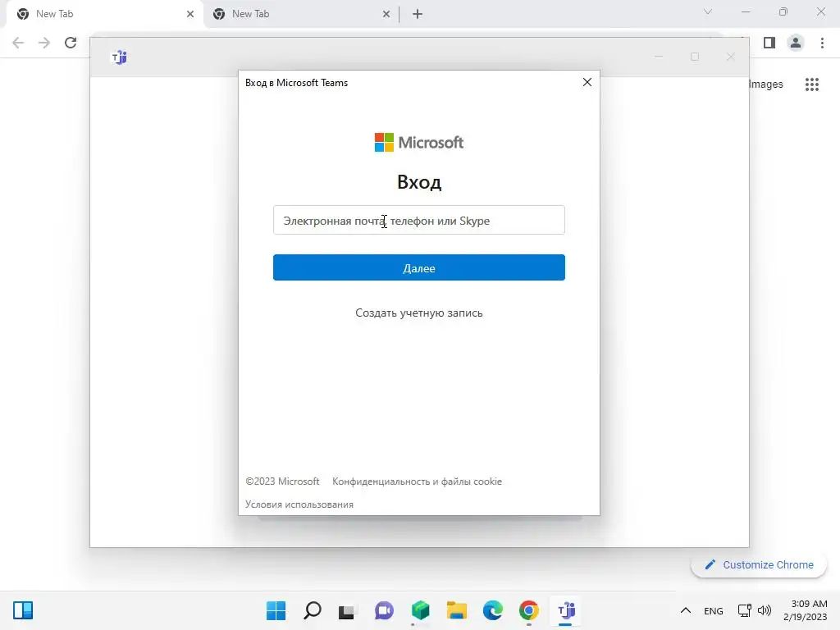Close the Вход в Microsoft Teams dialog

[587, 82]
